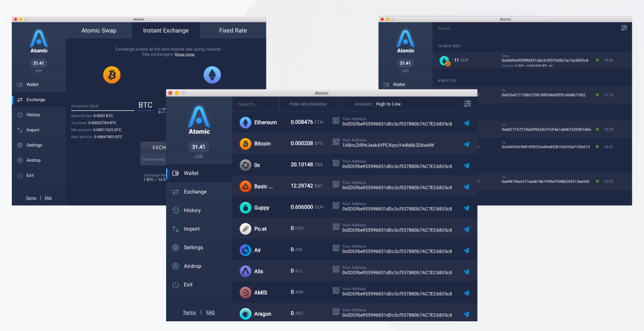Click the send icon in the Po.et row
Screen dimensions: 644x331
[466, 229]
